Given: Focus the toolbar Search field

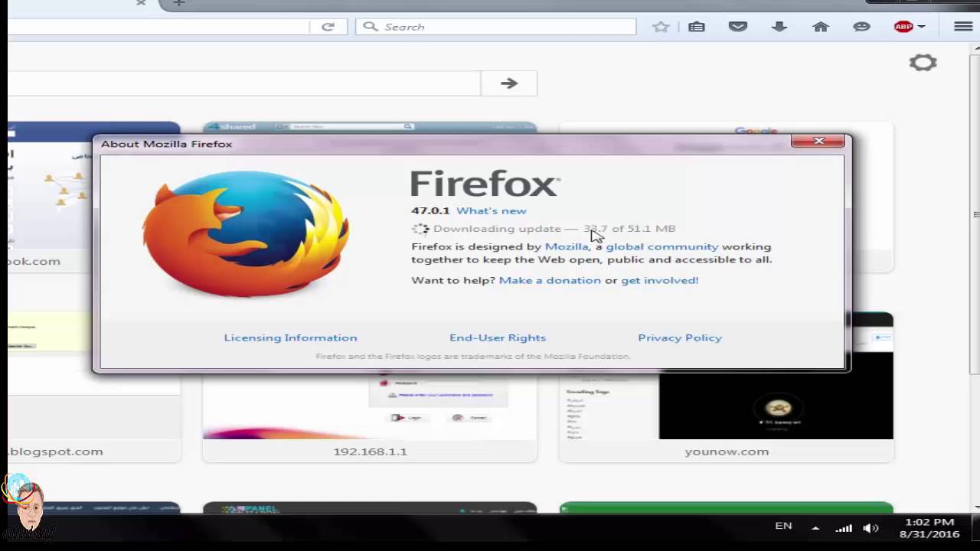Looking at the screenshot, I should tap(496, 27).
